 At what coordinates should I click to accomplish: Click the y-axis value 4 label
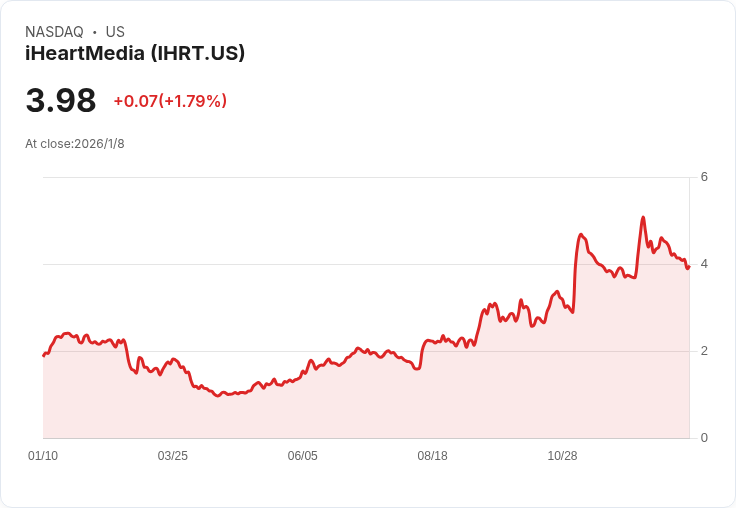point(704,264)
